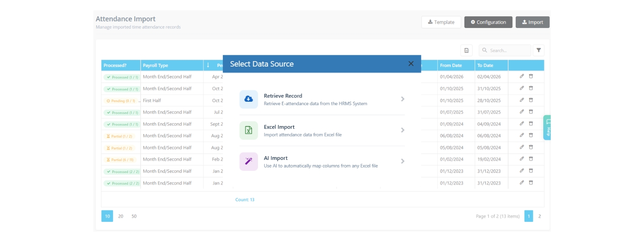Delete the record ending 19/02/2024
The width and height of the screenshot is (644, 242).
531,159
